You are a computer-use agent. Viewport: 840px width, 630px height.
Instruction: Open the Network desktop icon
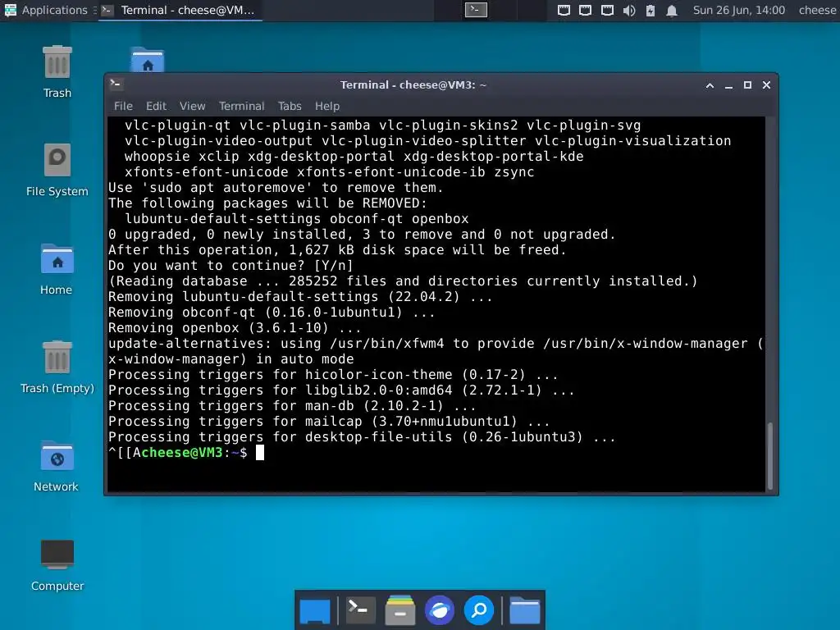pos(57,456)
